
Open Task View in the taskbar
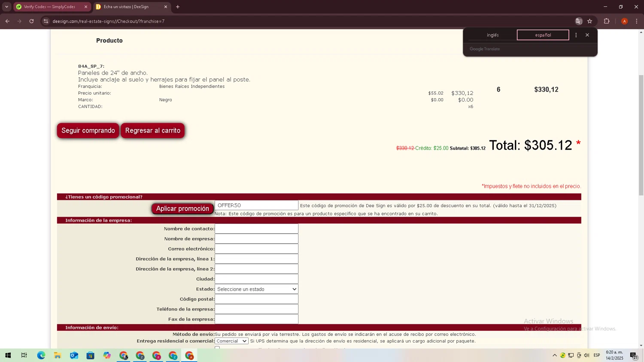click(24, 355)
